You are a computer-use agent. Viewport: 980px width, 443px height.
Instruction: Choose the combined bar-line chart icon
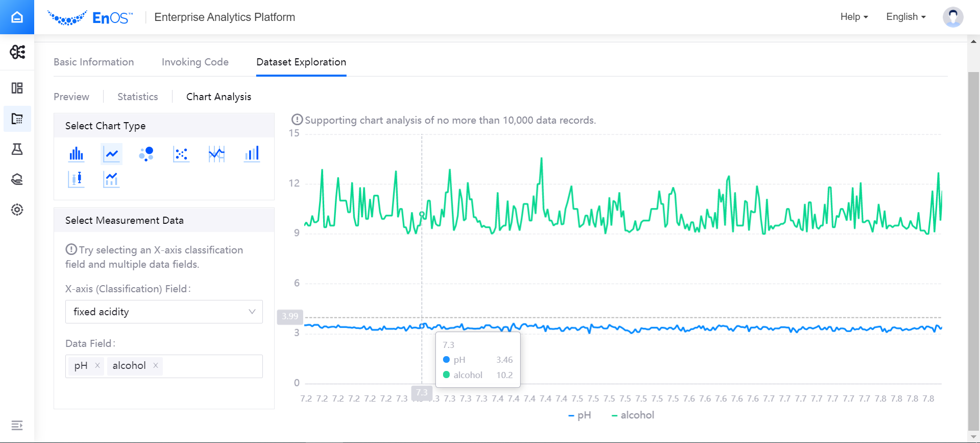coord(111,179)
